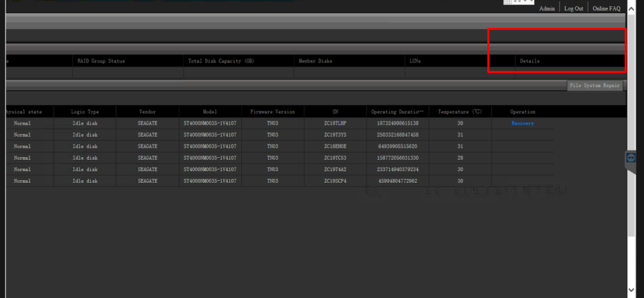The width and height of the screenshot is (644, 298).
Task: Click Recovery for disk ZC19TLHP
Action: [x=522, y=123]
